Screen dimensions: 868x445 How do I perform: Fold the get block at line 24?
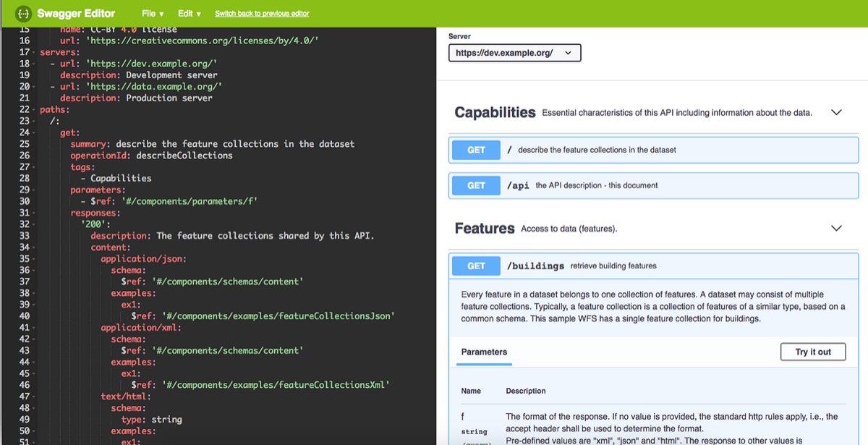(35, 133)
